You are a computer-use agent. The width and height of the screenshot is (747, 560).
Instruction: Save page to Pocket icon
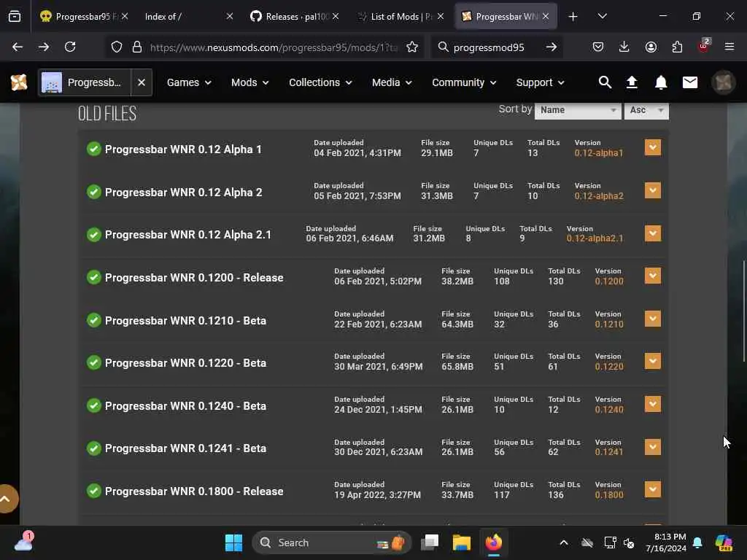(x=598, y=47)
